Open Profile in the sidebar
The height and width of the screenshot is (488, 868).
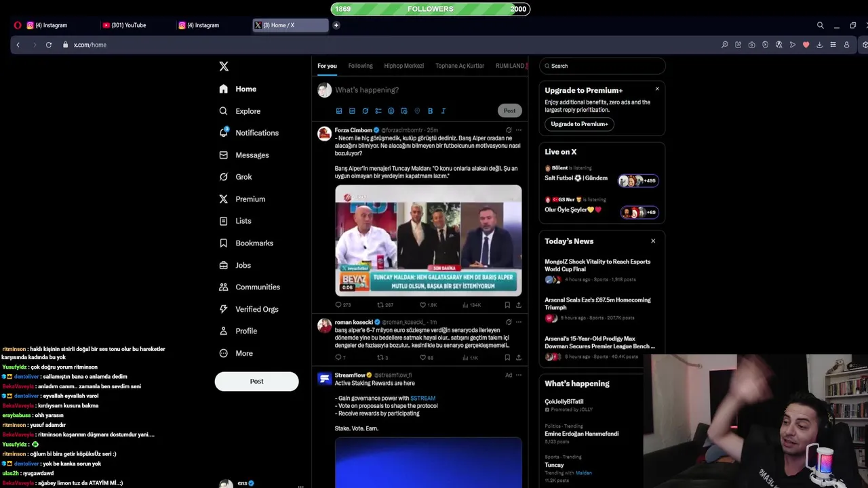(x=238, y=331)
